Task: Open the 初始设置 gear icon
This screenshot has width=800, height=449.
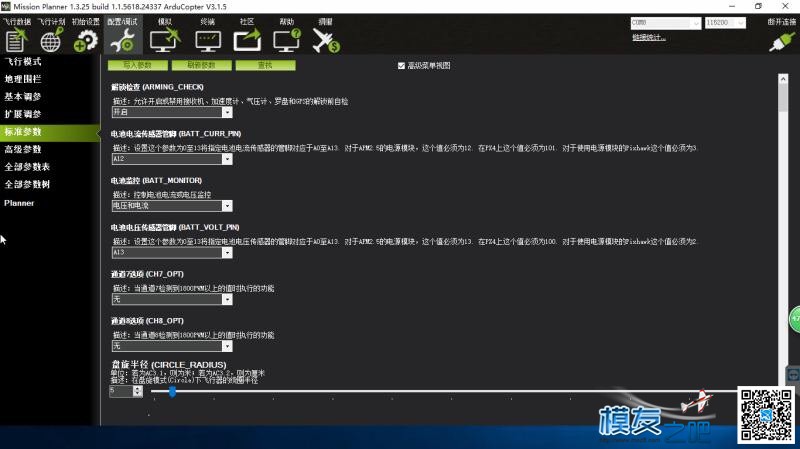Action: (85, 40)
